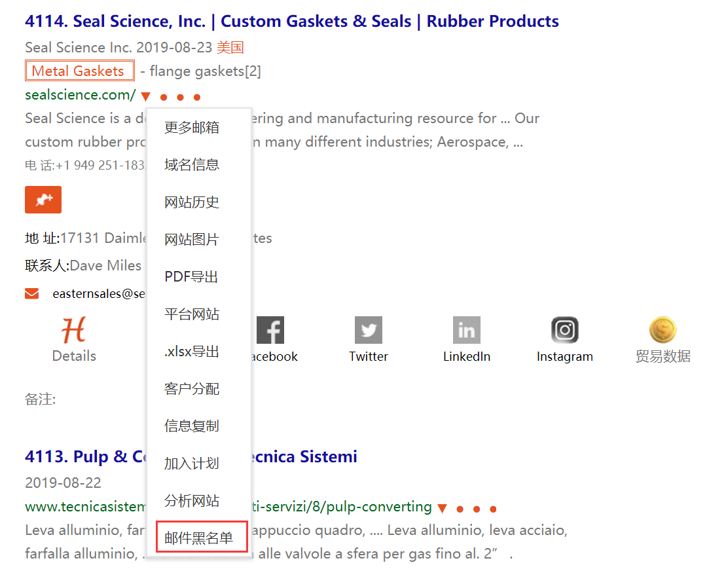
Task: Click the 美国 country label
Action: coord(230,47)
